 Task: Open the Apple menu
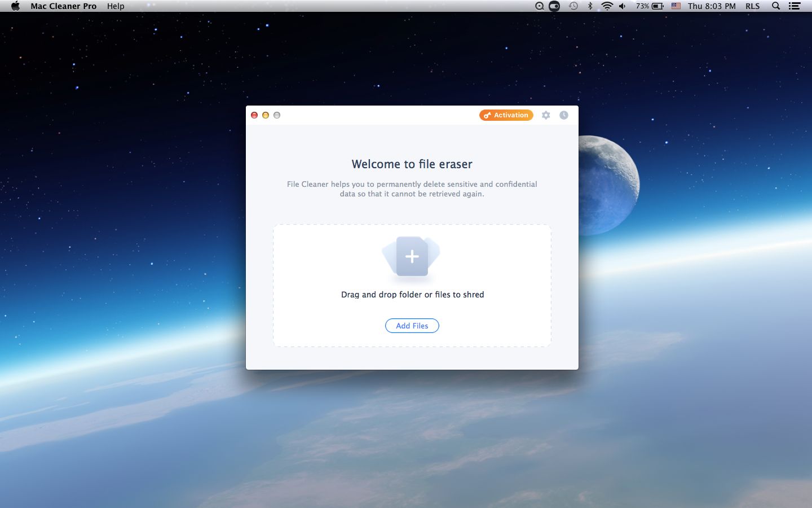click(x=15, y=6)
